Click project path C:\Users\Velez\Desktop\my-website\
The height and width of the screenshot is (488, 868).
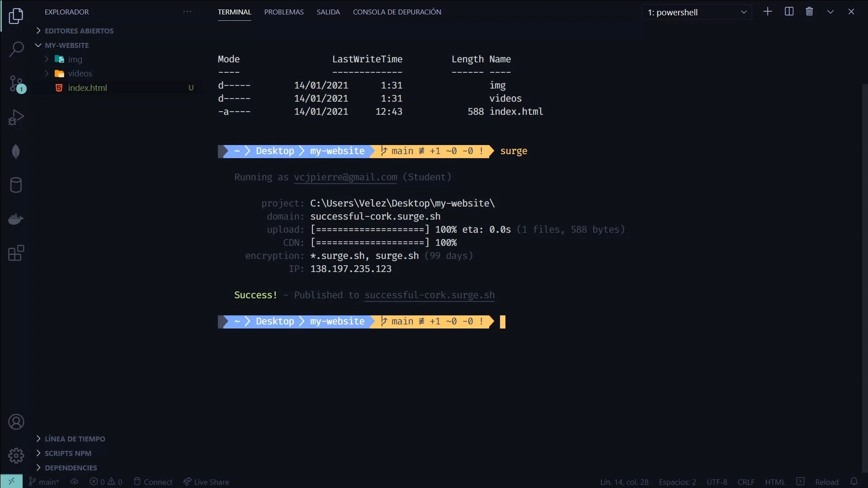[402, 203]
